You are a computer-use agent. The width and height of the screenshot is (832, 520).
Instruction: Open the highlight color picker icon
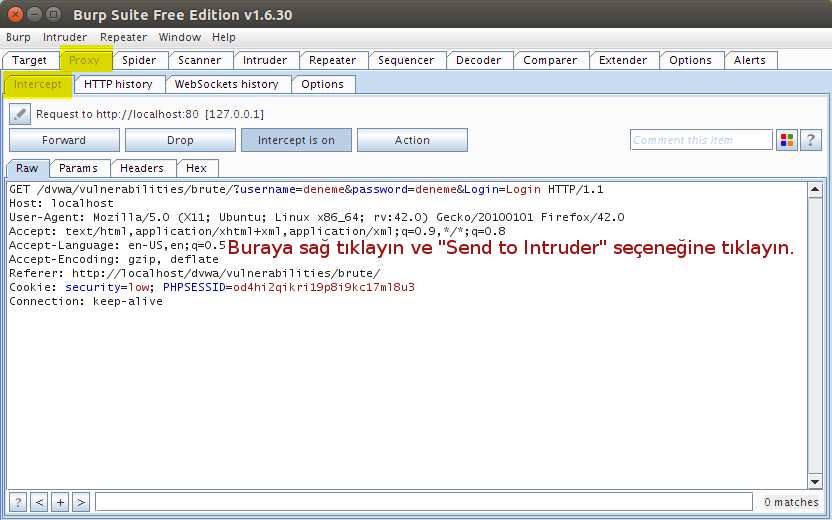(x=787, y=140)
